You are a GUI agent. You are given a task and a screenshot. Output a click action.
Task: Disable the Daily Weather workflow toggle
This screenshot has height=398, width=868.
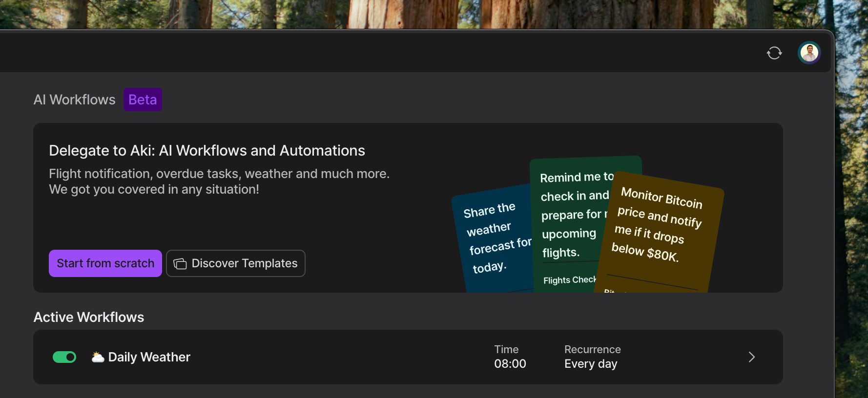(x=64, y=357)
